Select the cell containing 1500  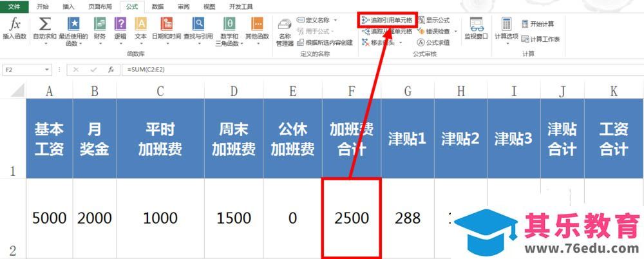pyautogui.click(x=234, y=218)
